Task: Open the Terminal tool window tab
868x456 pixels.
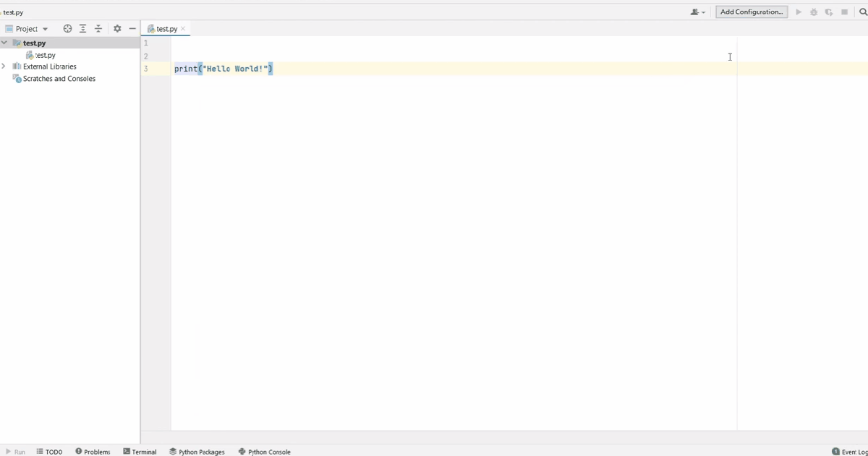Action: point(140,452)
